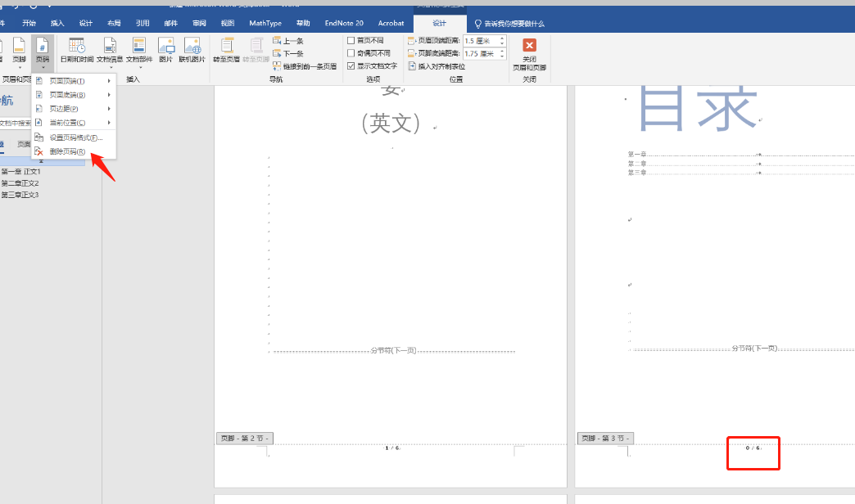Jump to heading 第二章正文2
The width and height of the screenshot is (855, 504).
pyautogui.click(x=20, y=183)
